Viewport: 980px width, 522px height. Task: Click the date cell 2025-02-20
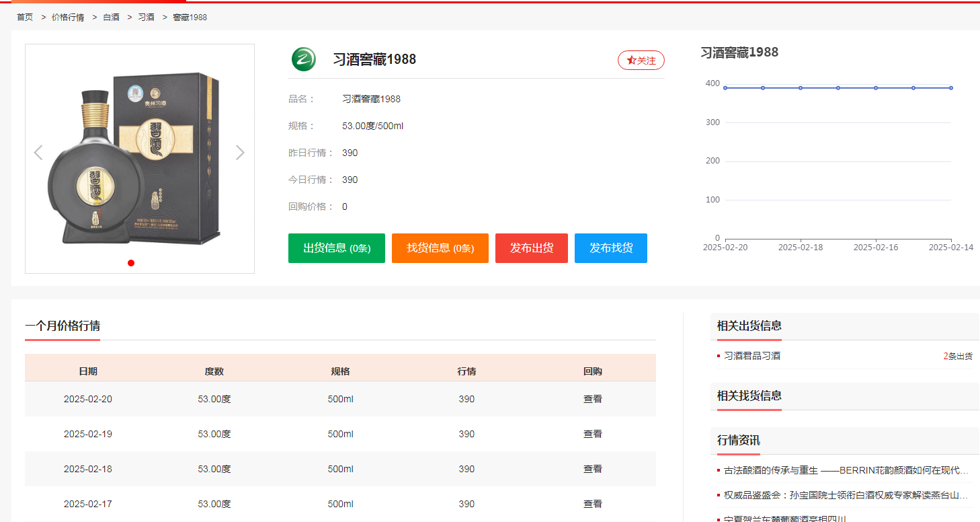click(x=88, y=399)
